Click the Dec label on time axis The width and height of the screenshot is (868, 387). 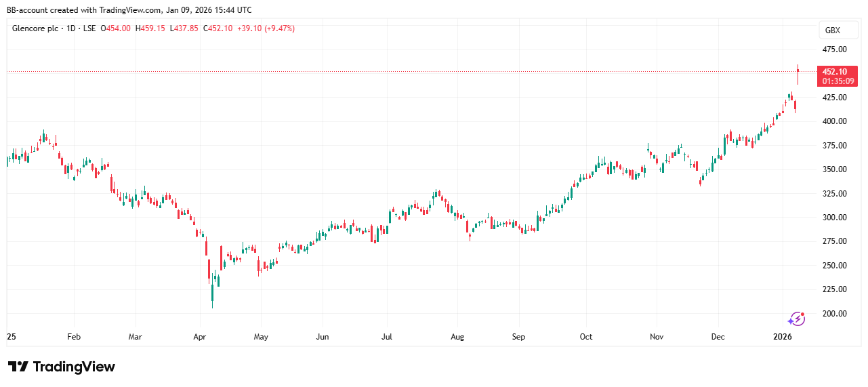[718, 336]
